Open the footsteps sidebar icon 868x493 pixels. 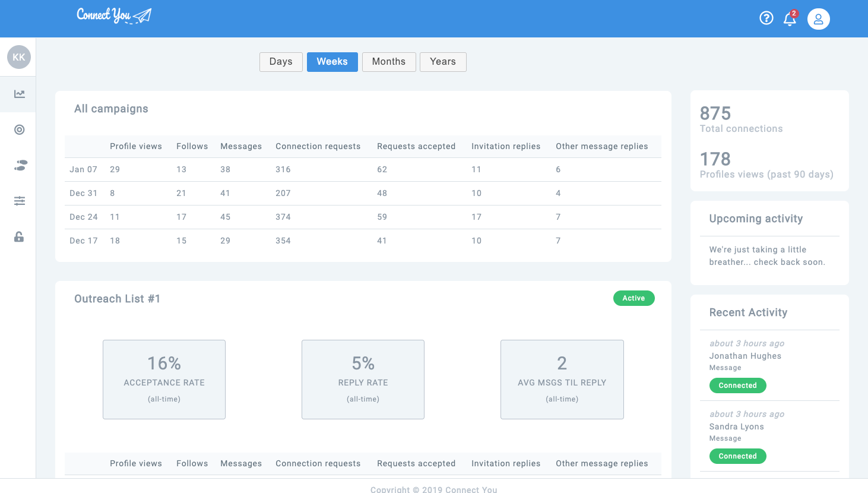(x=20, y=165)
